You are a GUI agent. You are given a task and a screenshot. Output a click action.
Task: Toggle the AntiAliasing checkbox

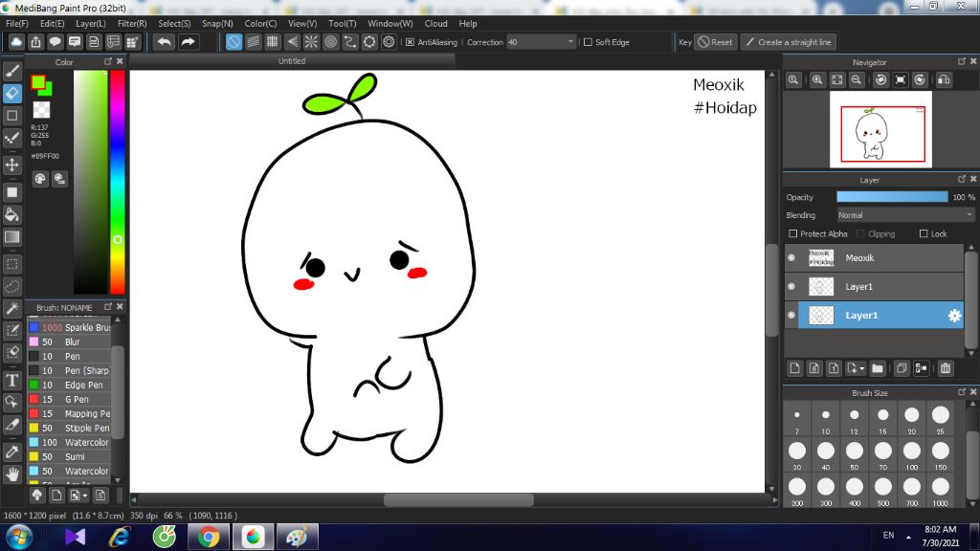410,42
